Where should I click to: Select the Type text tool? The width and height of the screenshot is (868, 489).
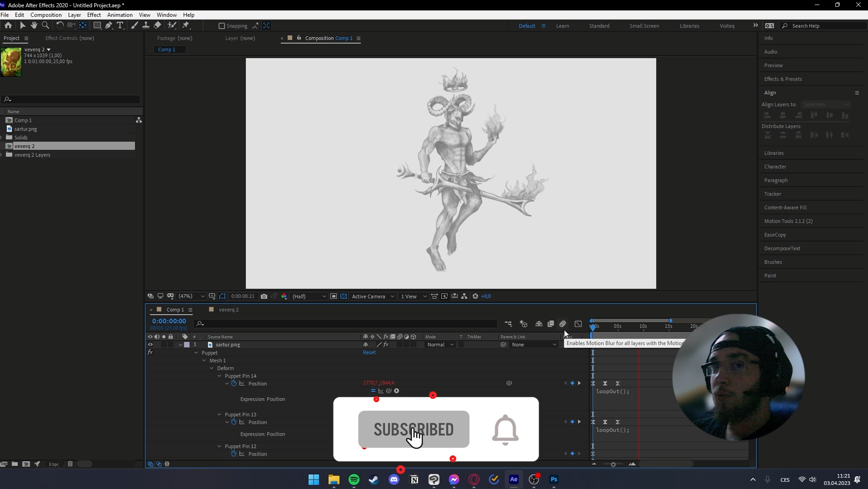pos(120,25)
